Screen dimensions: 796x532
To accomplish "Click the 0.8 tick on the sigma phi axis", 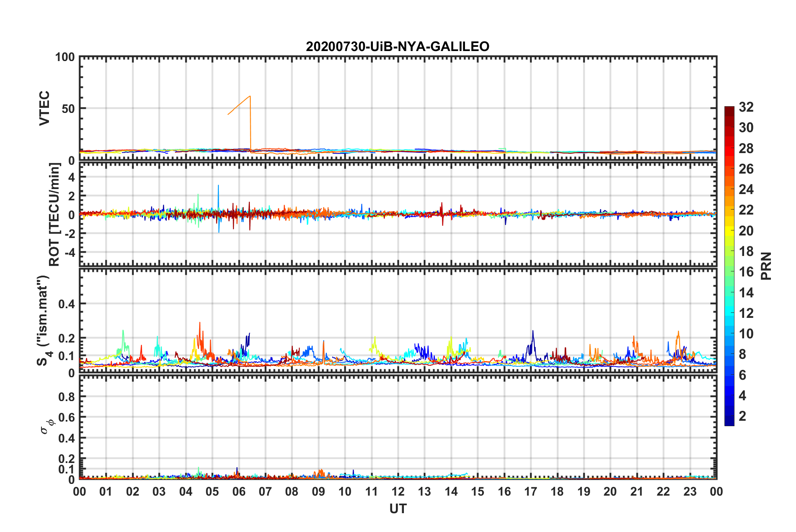I will tap(67, 396).
